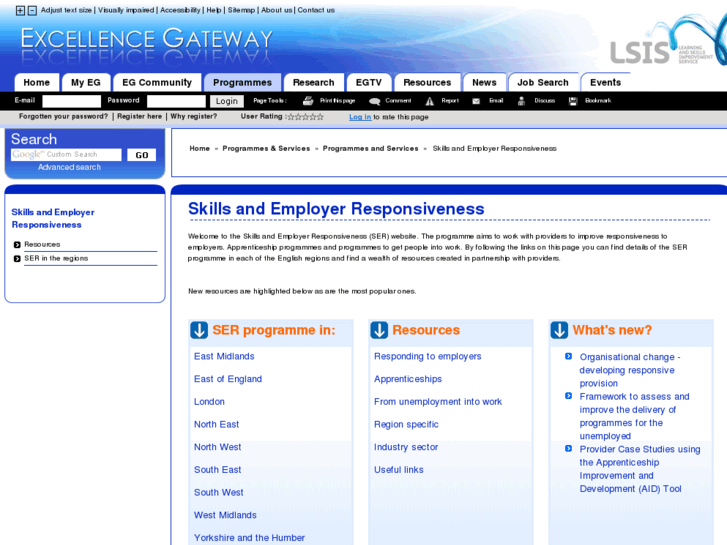Open London region link

(x=209, y=402)
